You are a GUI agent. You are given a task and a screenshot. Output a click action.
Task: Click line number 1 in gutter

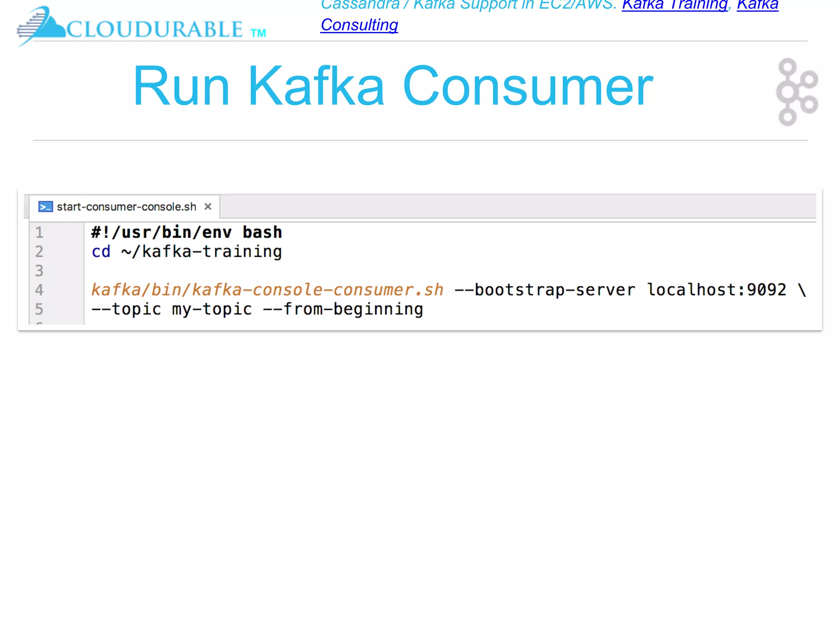pyautogui.click(x=39, y=233)
